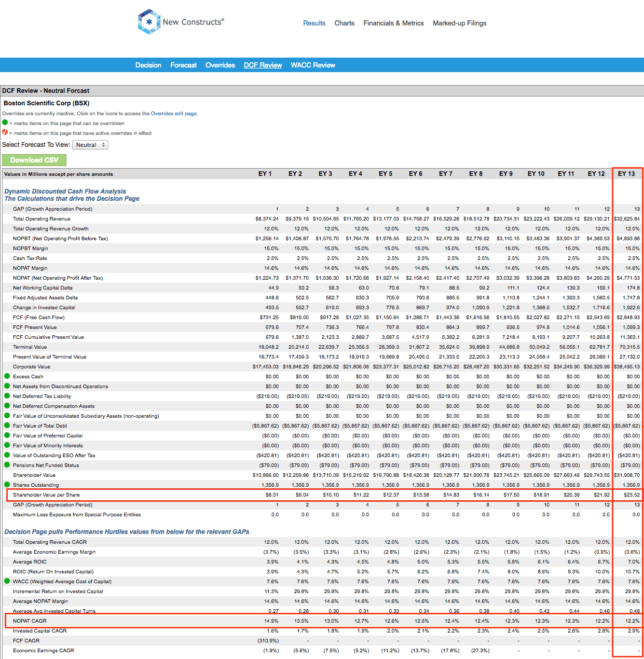The height and width of the screenshot is (659, 644).
Task: Click EY 1 Corporate Value $17,453.03
Action: [266, 366]
